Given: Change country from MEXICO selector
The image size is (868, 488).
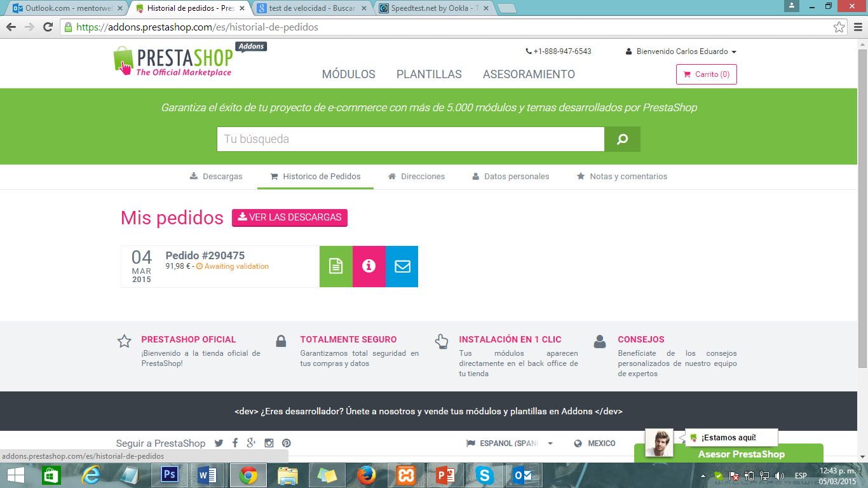Looking at the screenshot, I should pyautogui.click(x=595, y=444).
